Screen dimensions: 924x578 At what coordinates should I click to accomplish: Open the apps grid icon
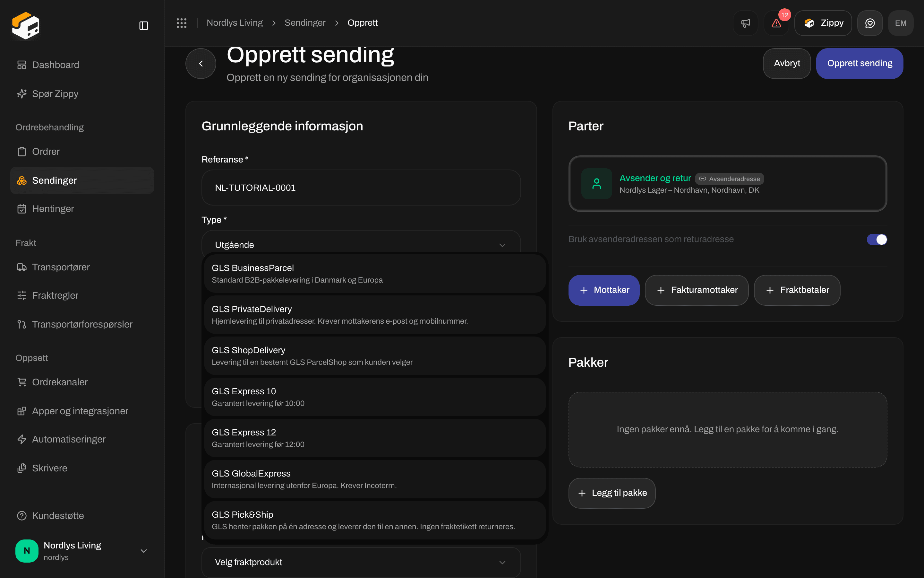181,23
